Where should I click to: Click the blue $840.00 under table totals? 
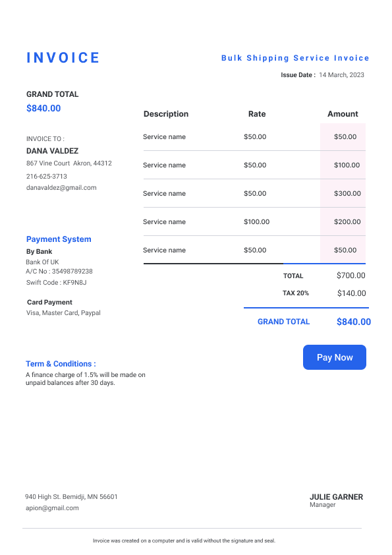(x=353, y=322)
